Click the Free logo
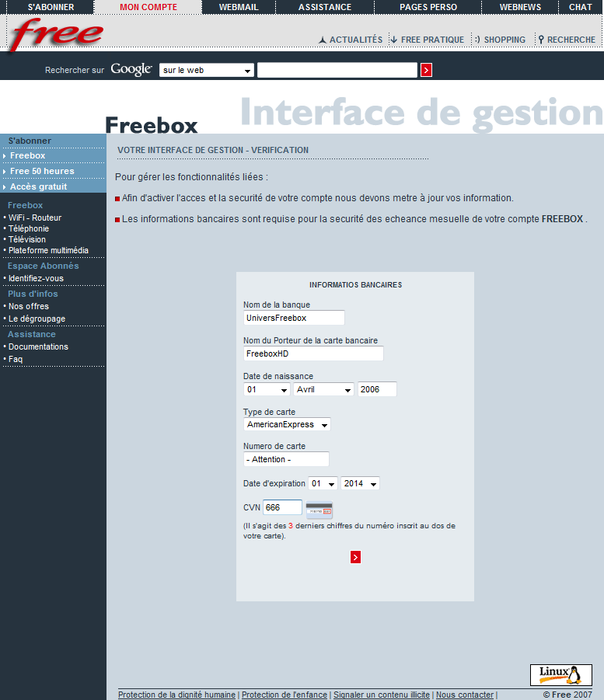The height and width of the screenshot is (700, 604). tap(56, 34)
